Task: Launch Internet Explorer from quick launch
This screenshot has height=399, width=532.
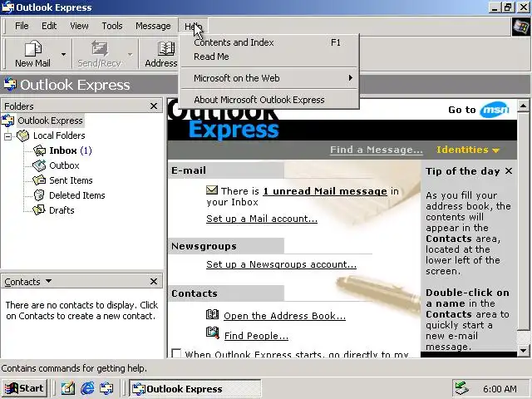Action: [x=87, y=388]
